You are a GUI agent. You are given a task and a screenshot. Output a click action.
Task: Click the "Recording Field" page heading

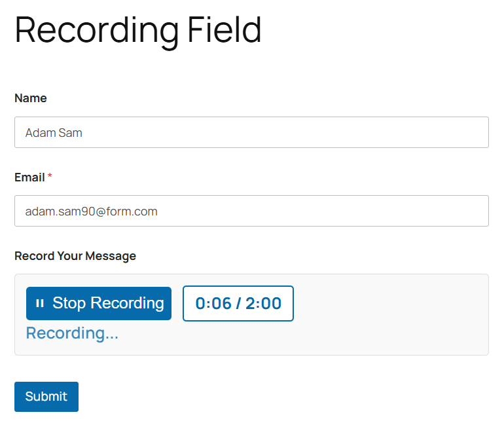(x=138, y=29)
